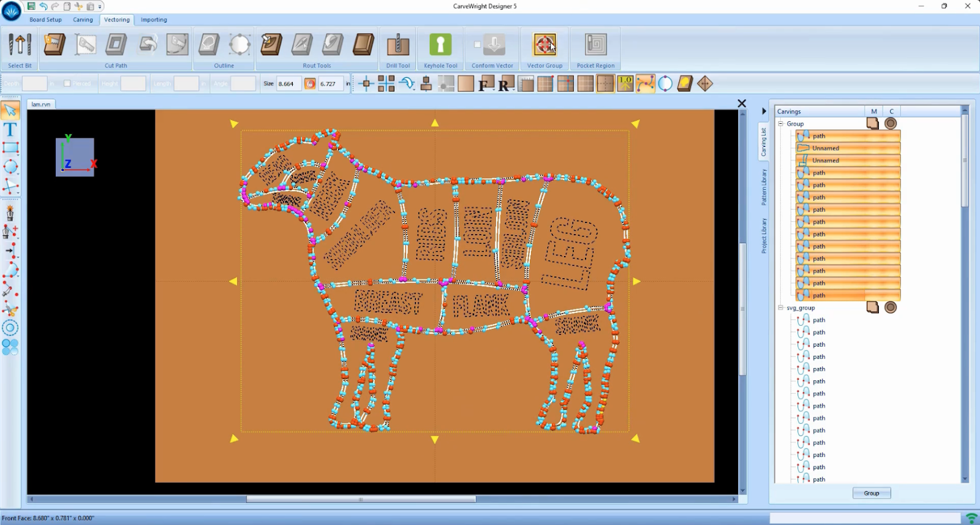Choose the Pocket Region tool

click(x=595, y=45)
